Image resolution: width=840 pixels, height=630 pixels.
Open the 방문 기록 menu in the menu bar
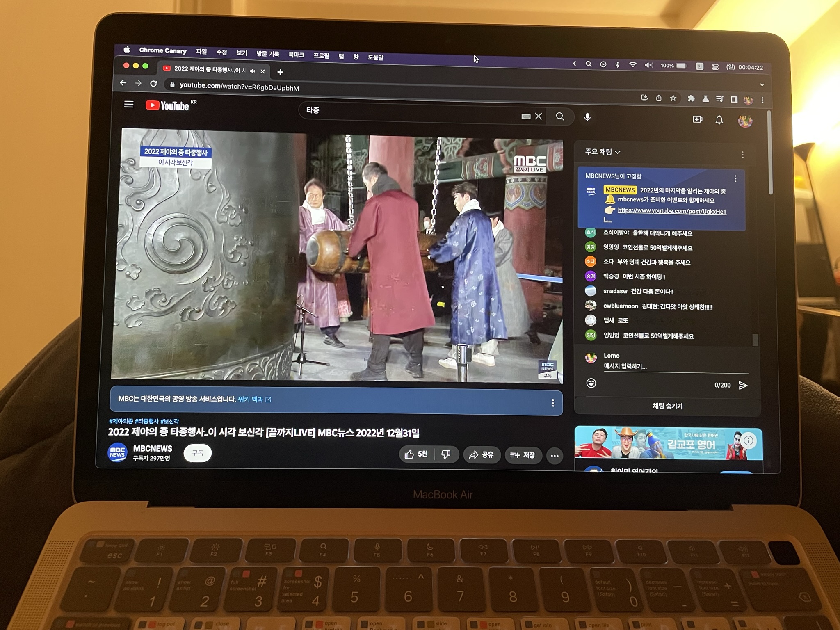268,54
